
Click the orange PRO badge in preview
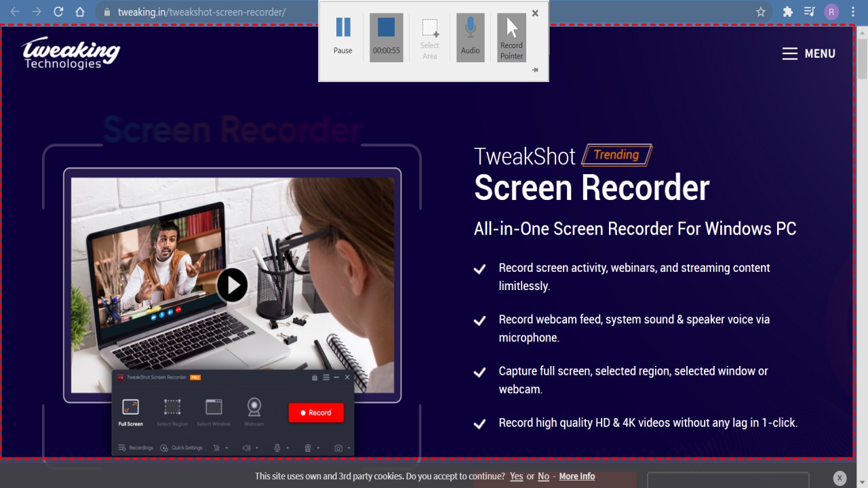pyautogui.click(x=195, y=378)
